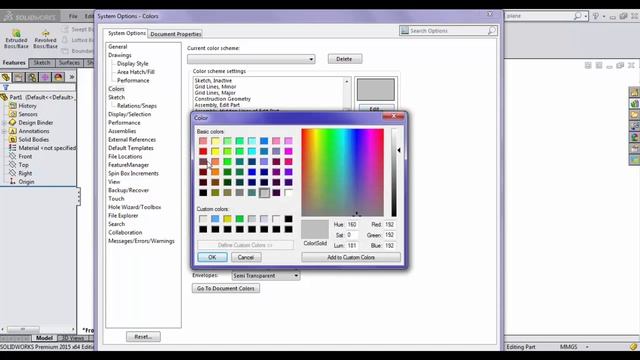Select the Top plane in tree

[x=23, y=165]
